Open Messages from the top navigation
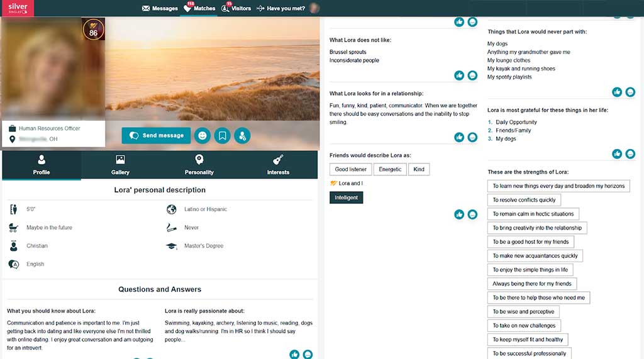The image size is (644, 359). (160, 8)
